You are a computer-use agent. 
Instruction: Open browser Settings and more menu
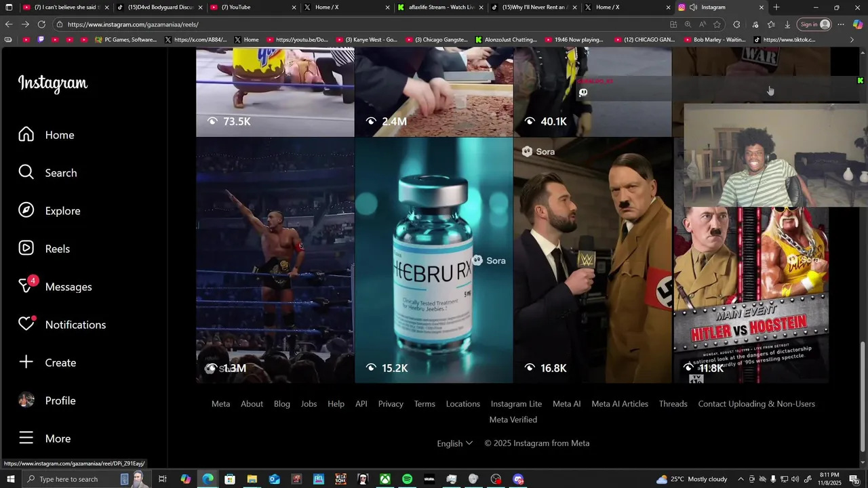click(841, 24)
